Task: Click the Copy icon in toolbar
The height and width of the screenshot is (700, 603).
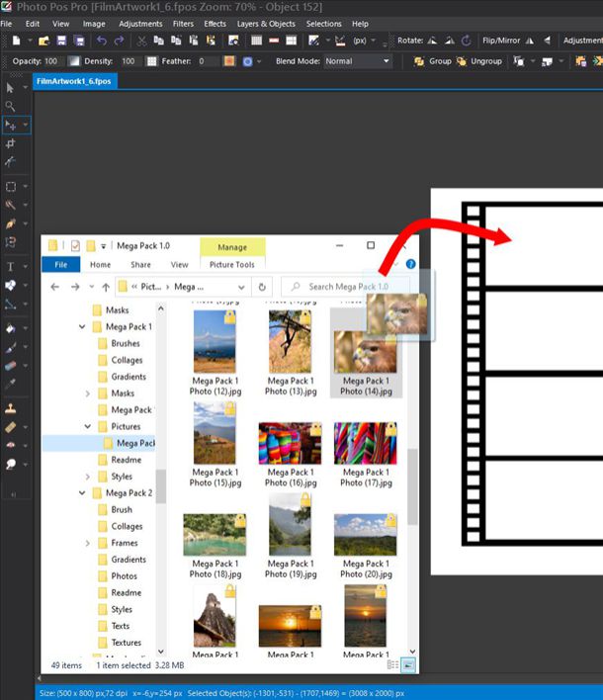Action: tap(158, 41)
